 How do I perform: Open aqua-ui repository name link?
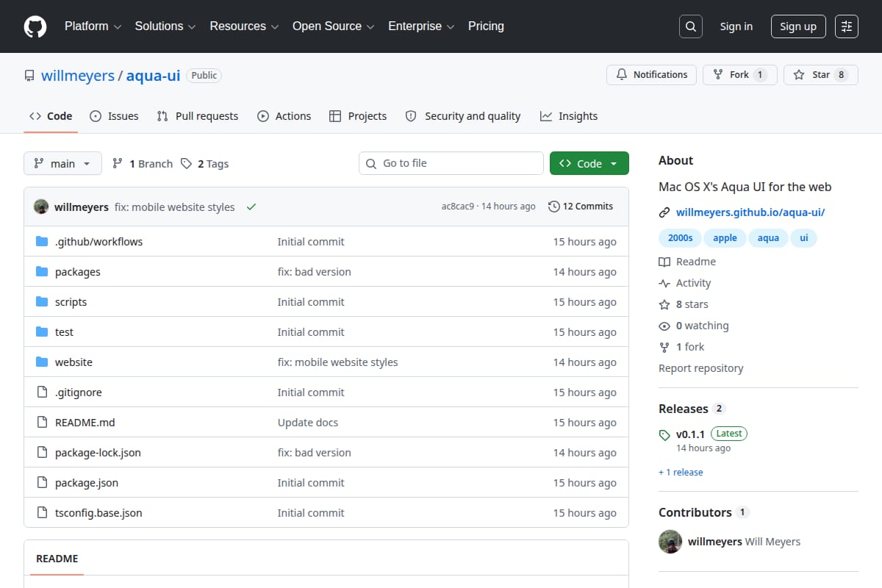pos(153,76)
